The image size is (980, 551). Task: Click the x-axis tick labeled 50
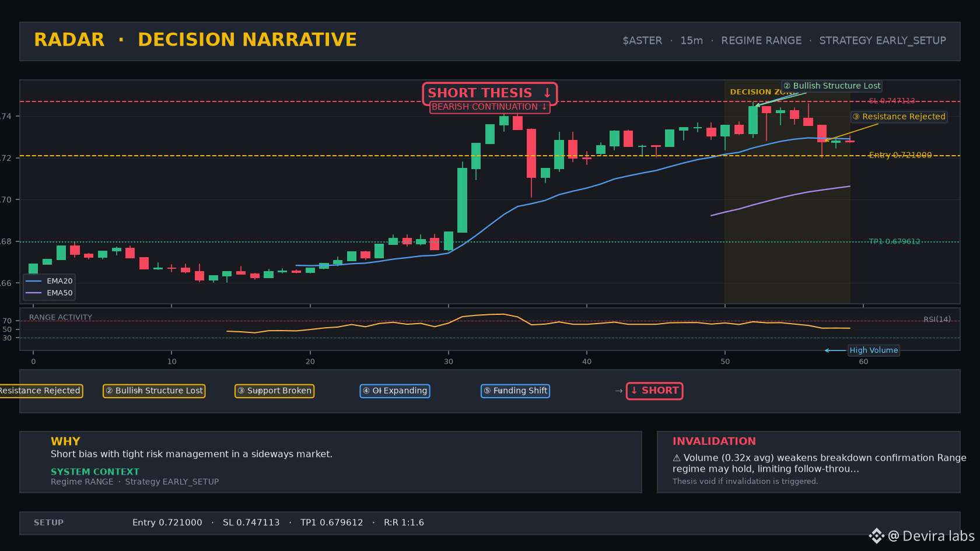[725, 362]
